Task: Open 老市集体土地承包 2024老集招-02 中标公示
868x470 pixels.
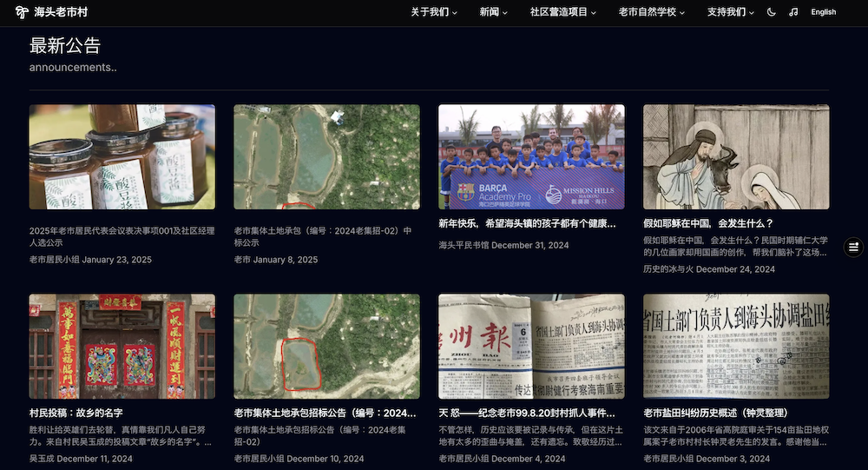Action: click(323, 236)
